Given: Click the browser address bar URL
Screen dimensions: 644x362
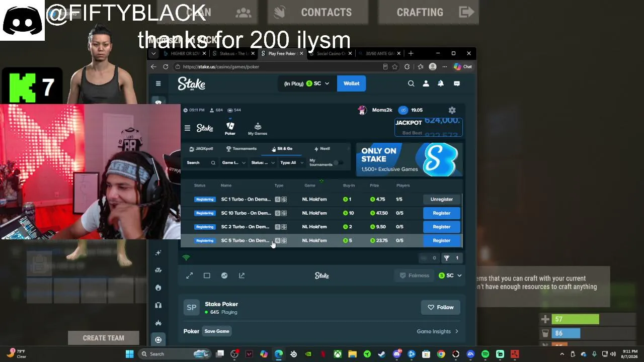Looking at the screenshot, I should pyautogui.click(x=221, y=66).
